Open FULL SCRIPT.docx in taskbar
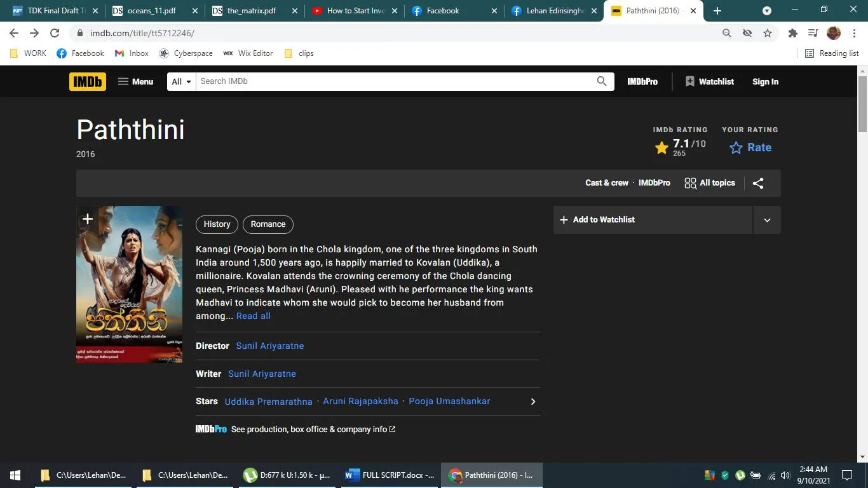 click(390, 475)
